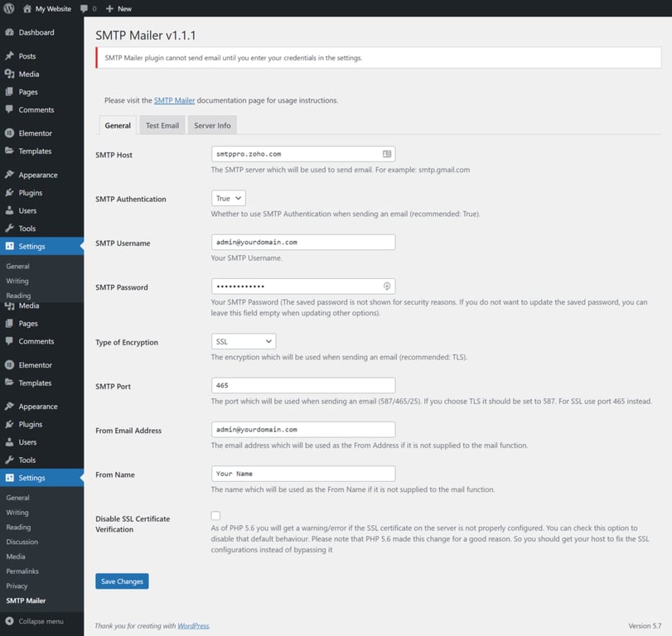Change the Type of Encryption dropdown
The height and width of the screenshot is (636, 672).
[x=243, y=340]
